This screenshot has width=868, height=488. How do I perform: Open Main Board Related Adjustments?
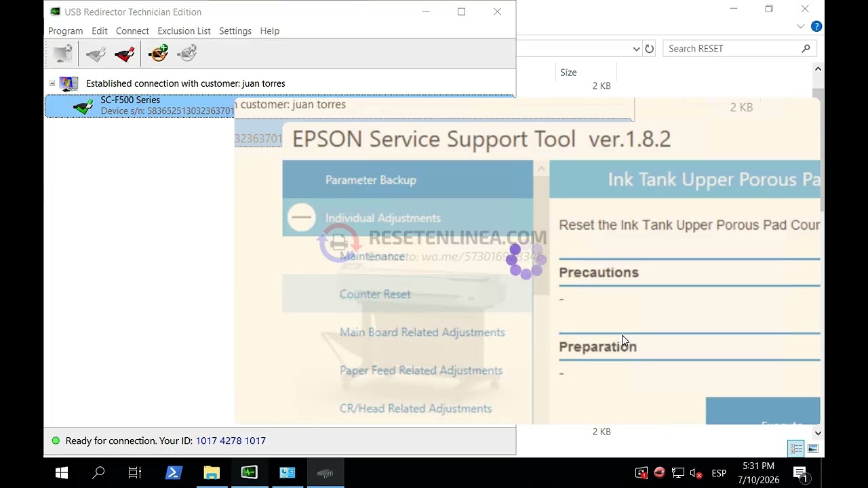coord(422,332)
